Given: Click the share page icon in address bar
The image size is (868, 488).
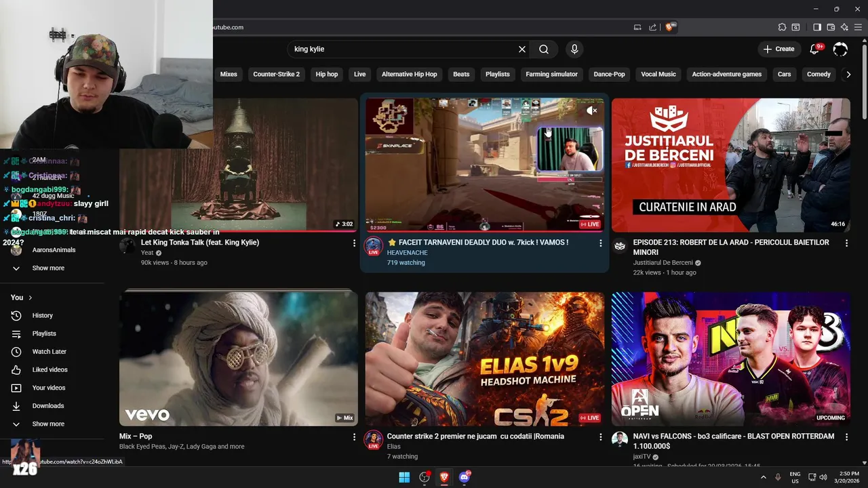Looking at the screenshot, I should (652, 27).
